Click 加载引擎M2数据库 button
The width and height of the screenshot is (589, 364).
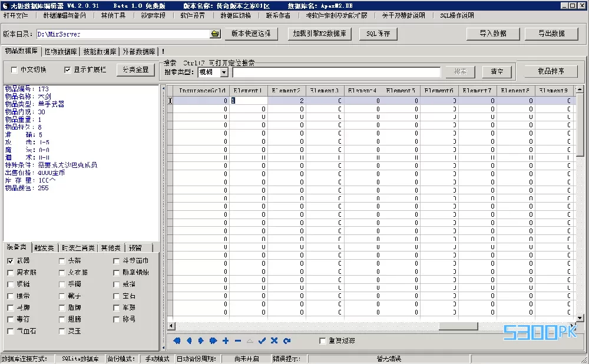(x=320, y=34)
